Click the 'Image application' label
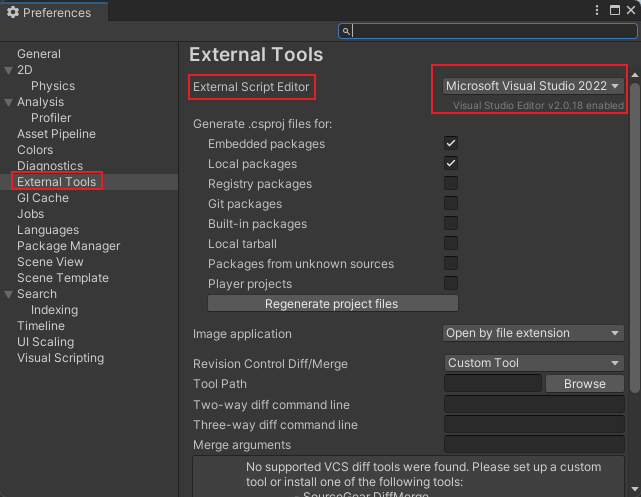The image size is (641, 497). tap(242, 334)
